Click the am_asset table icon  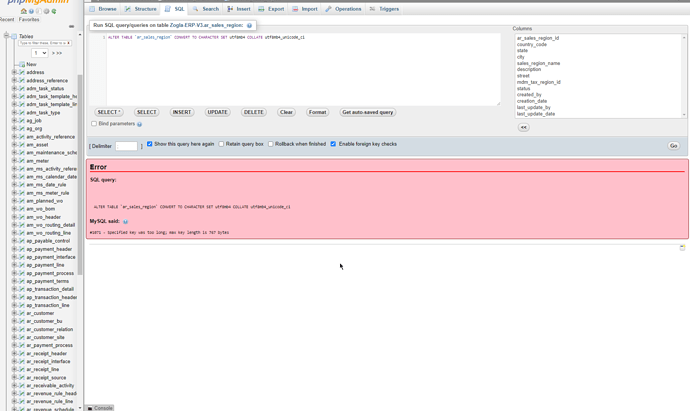[x=22, y=145]
